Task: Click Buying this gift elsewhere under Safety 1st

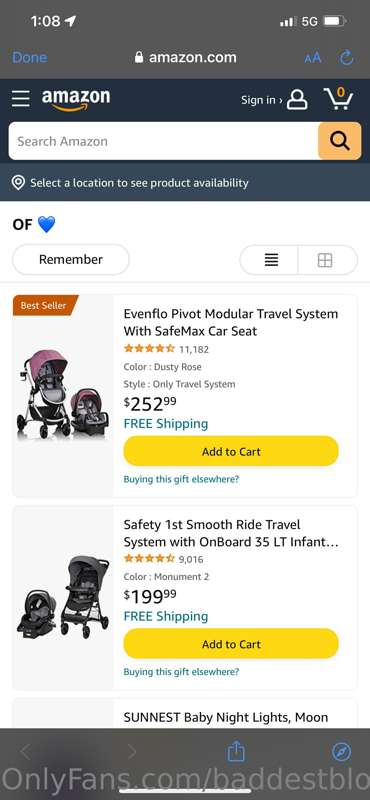Action: (x=181, y=672)
